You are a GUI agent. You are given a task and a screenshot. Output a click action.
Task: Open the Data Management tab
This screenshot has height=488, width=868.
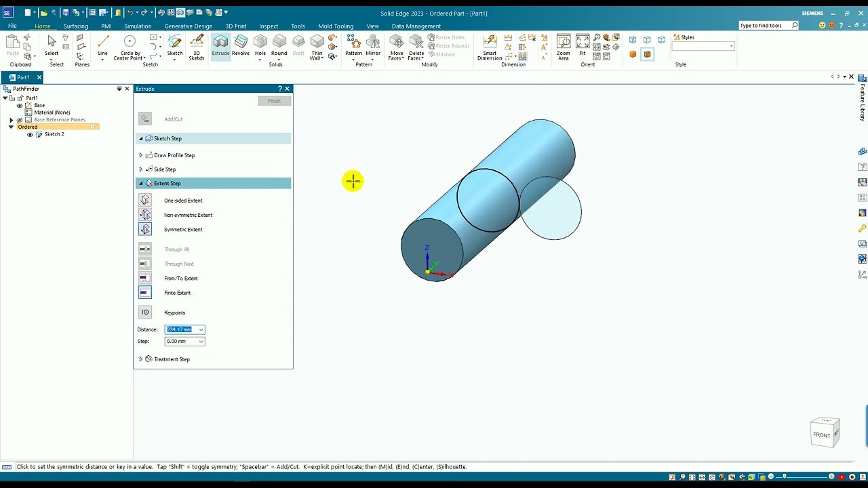point(416,26)
